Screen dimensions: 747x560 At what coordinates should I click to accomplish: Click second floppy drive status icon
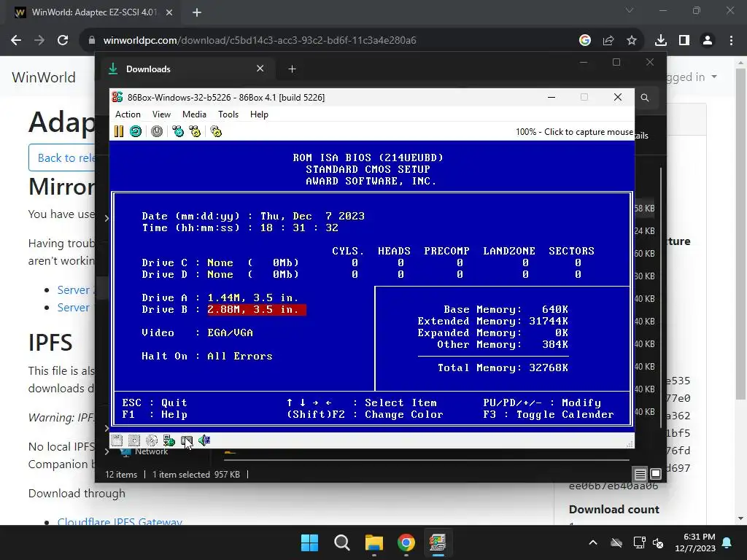(x=134, y=440)
